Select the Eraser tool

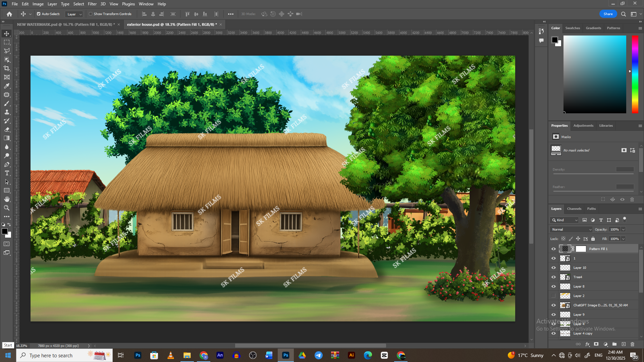[7, 129]
